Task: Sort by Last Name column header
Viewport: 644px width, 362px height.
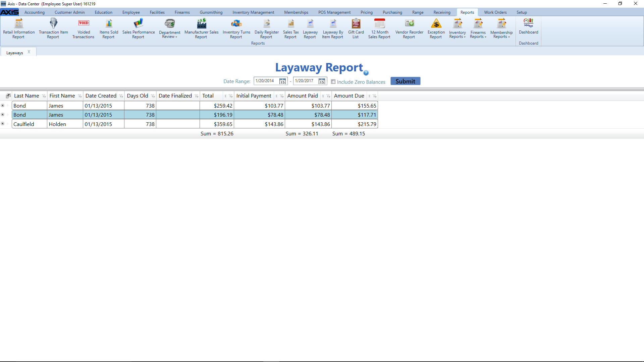Action: pyautogui.click(x=26, y=96)
